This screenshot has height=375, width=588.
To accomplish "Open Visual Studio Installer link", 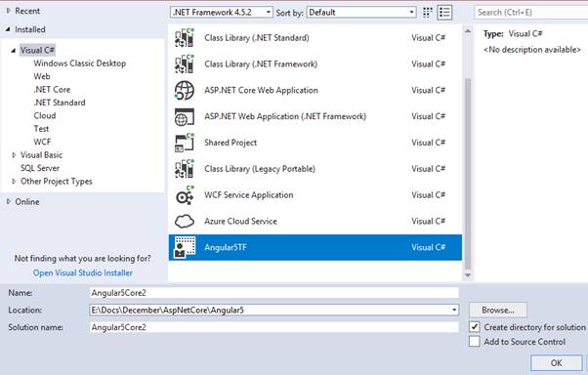I will [83, 273].
